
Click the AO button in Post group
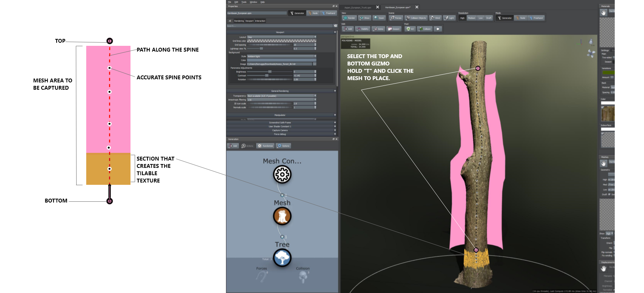pos(410,29)
